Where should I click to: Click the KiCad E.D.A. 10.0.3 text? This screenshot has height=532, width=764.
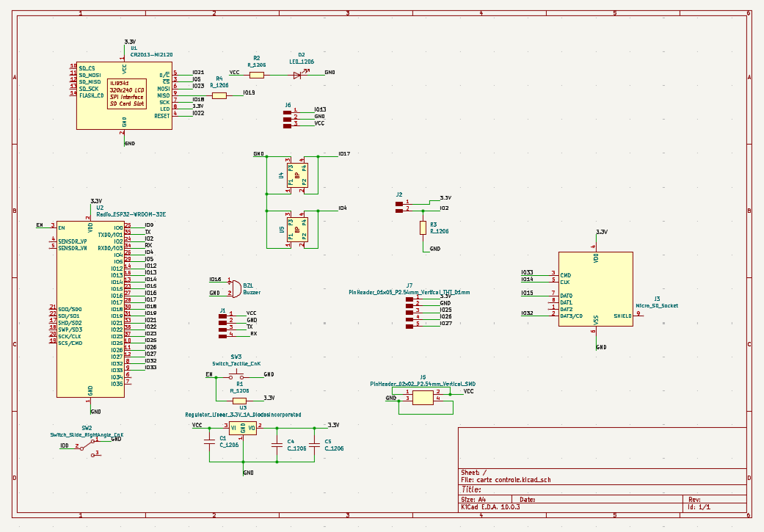[x=490, y=506]
